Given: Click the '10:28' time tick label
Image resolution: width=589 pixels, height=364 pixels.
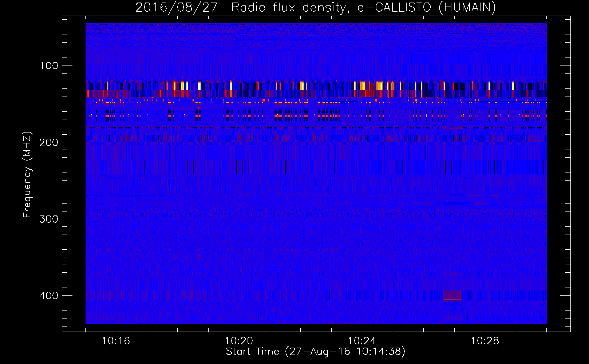Looking at the screenshot, I should 485,341.
